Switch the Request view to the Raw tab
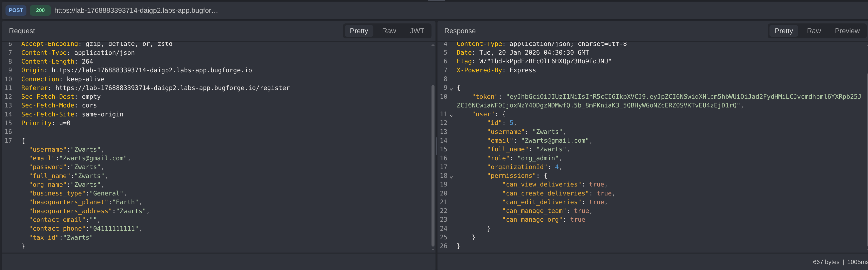 389,31
